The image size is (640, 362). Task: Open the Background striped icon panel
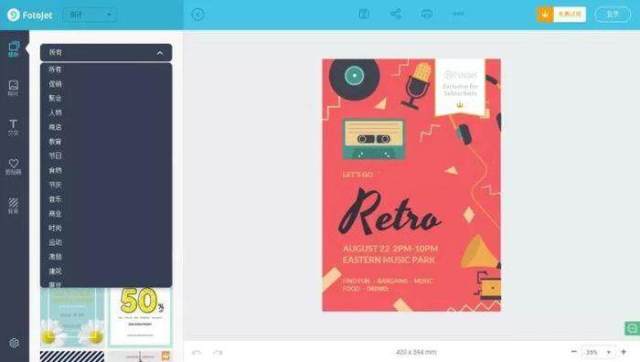pos(13,205)
